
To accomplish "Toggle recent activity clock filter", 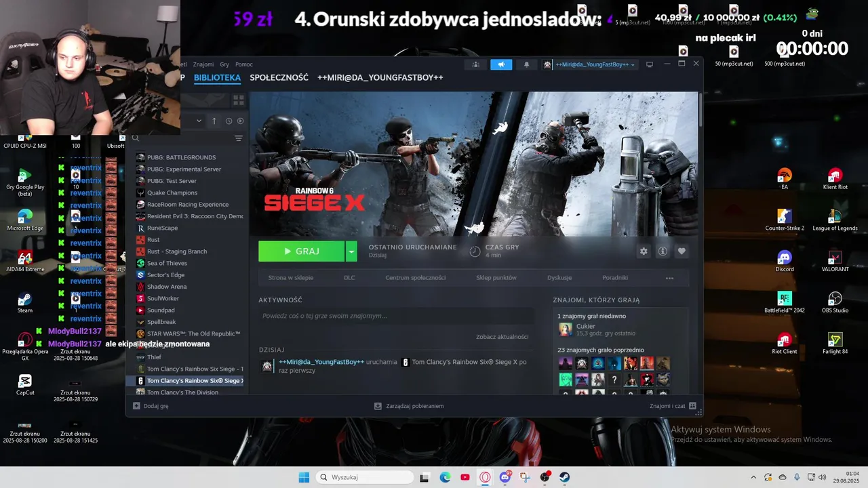I will tap(229, 121).
